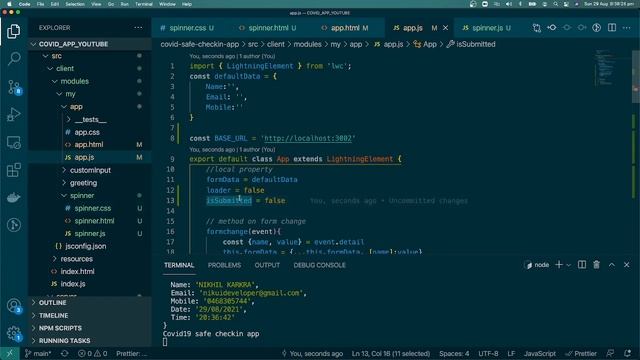Synchronize changes in status bar
The image size is (640, 360).
64,353
